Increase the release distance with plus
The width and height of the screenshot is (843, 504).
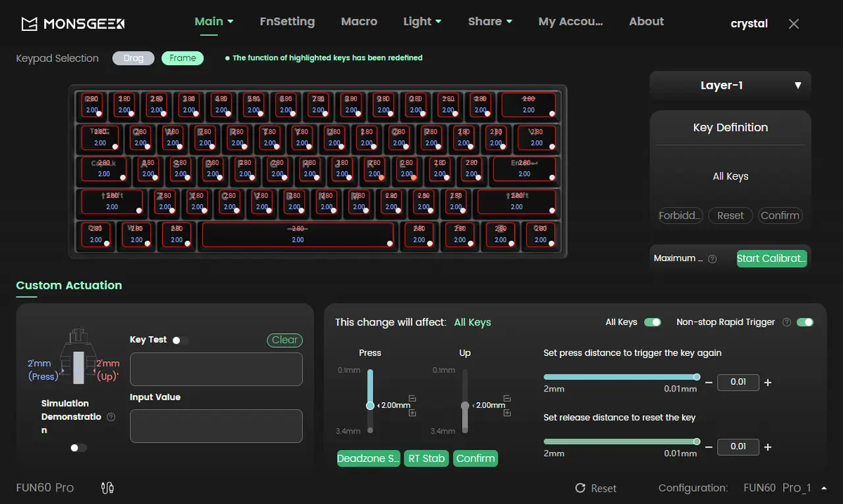pyautogui.click(x=767, y=447)
